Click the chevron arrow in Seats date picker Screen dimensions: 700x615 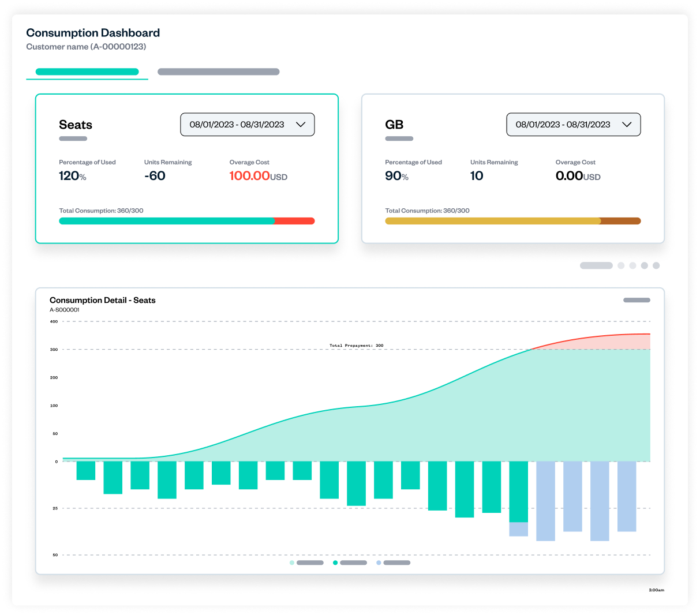[300, 125]
